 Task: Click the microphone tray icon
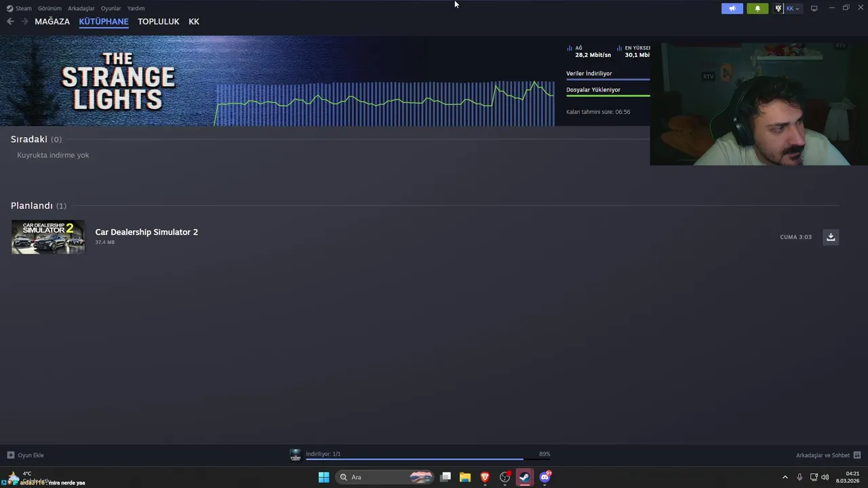click(x=800, y=477)
